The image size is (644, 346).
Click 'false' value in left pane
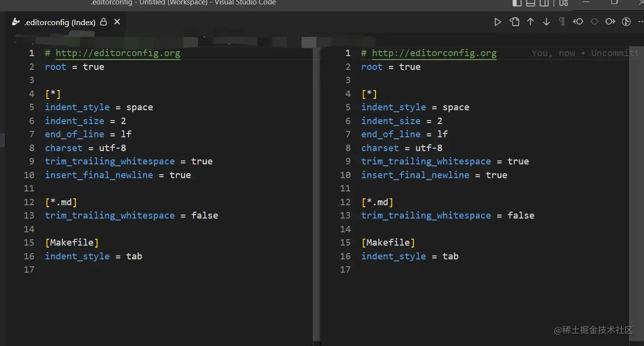(x=204, y=216)
